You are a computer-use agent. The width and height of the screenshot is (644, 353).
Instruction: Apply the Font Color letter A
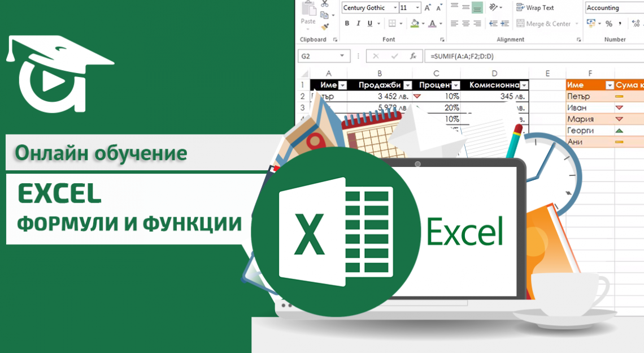432,23
